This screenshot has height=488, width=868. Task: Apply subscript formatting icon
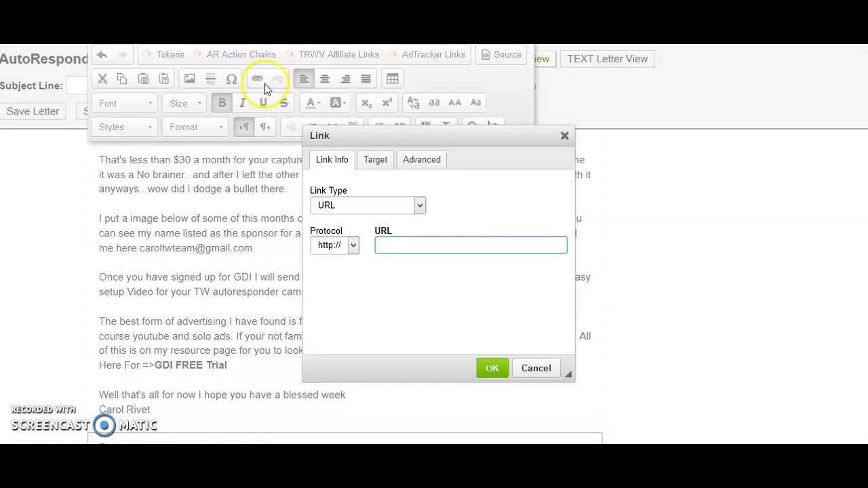[x=367, y=103]
